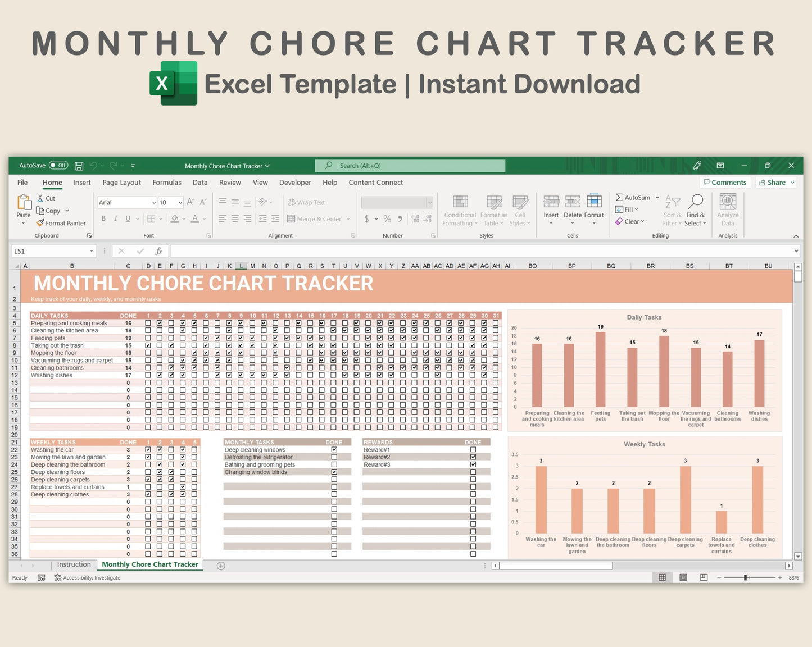This screenshot has height=647, width=812.
Task: Adjust the zoom slider in status bar
Action: click(746, 577)
